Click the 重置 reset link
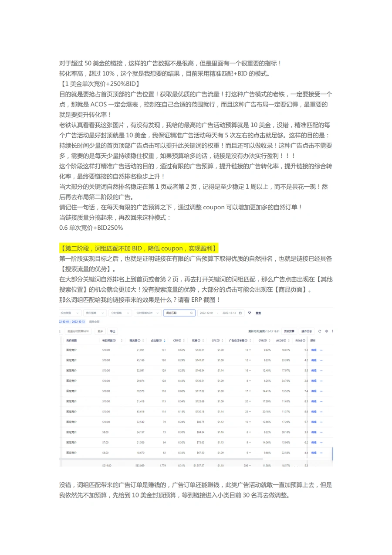The image size is (392, 555). 258,313
